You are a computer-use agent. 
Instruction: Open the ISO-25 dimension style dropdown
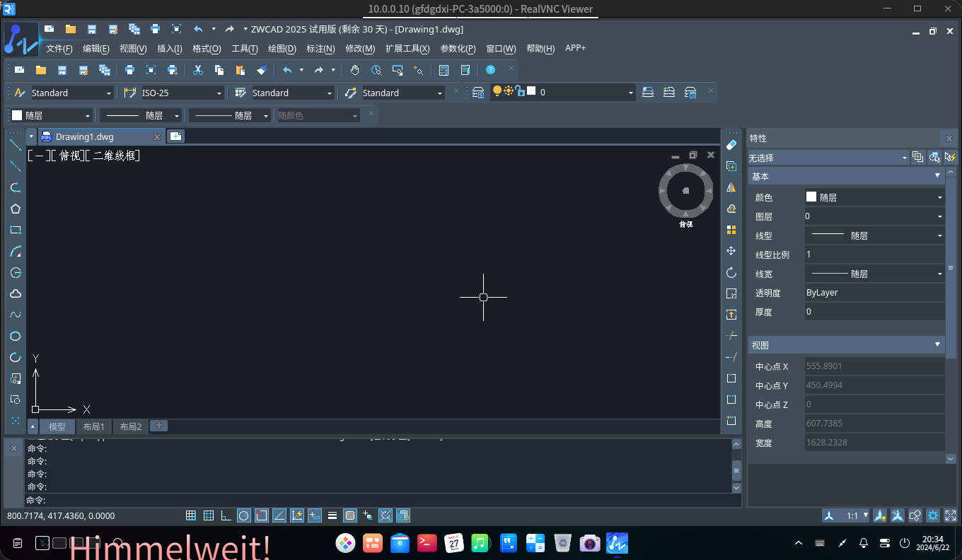(x=219, y=93)
